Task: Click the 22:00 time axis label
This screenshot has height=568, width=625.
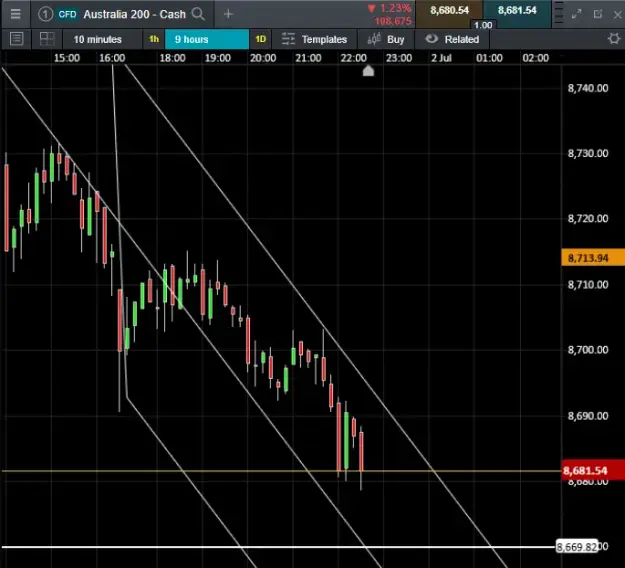Action: [353, 58]
